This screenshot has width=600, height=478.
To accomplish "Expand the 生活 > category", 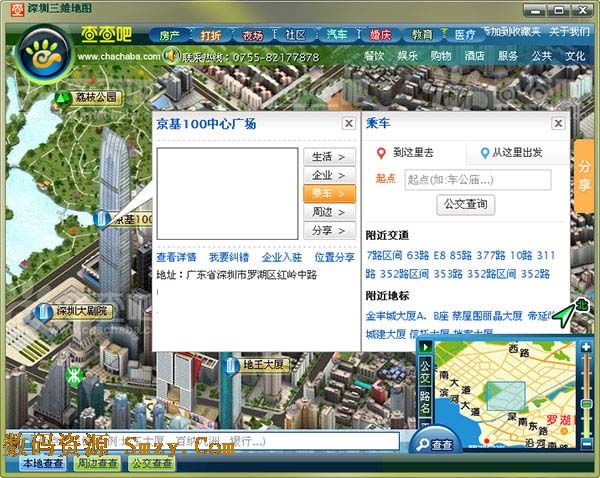I will [329, 157].
